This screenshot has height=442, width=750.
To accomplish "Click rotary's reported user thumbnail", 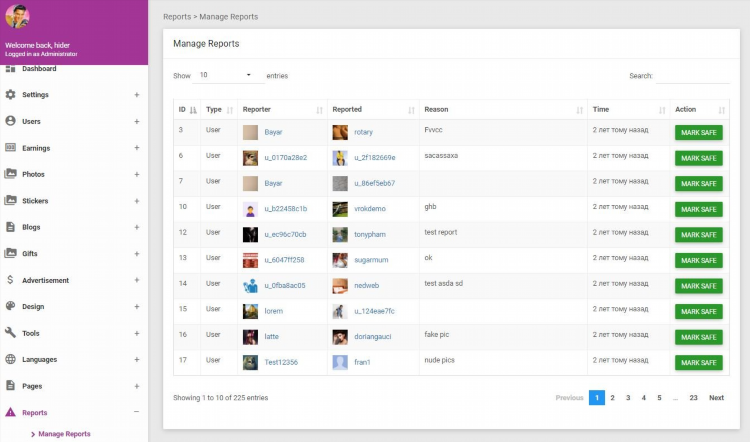I will click(x=340, y=132).
